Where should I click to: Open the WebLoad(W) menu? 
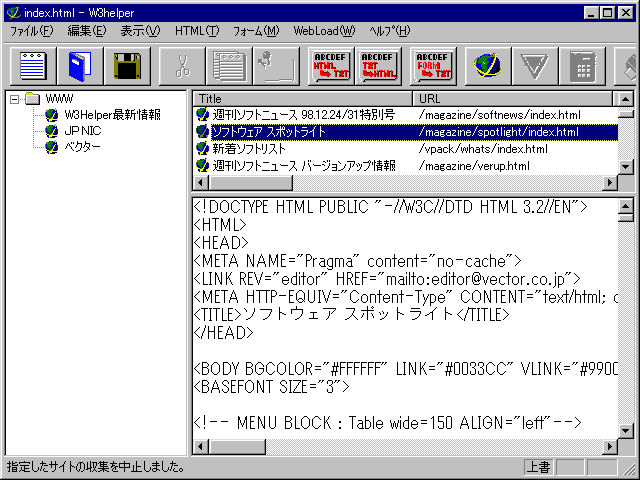pyautogui.click(x=324, y=31)
